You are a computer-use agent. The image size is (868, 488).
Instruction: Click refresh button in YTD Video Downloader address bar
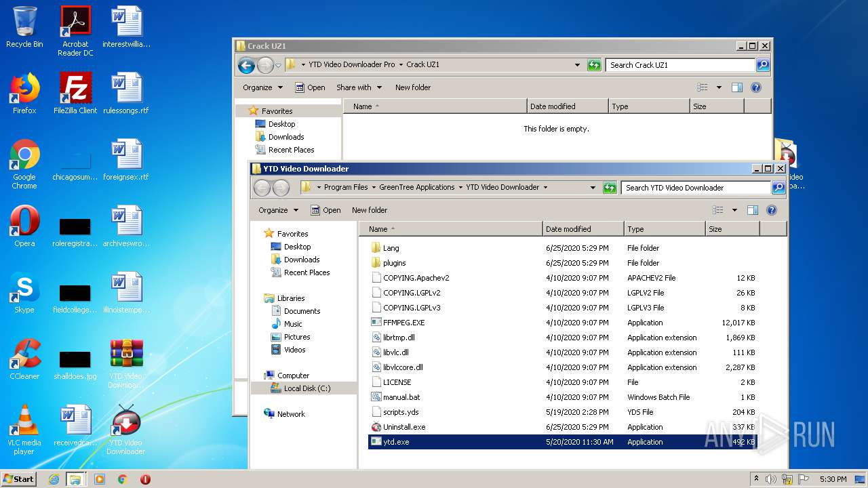tap(610, 188)
